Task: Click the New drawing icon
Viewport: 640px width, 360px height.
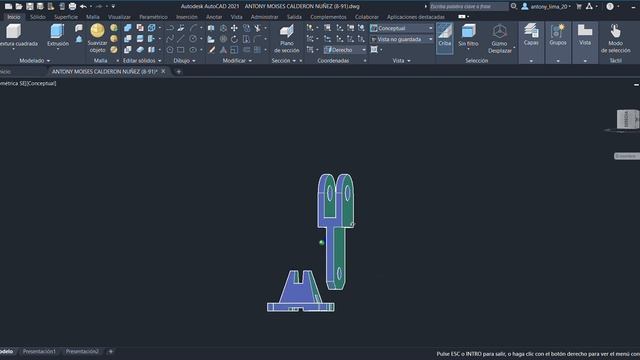Action: (8, 7)
